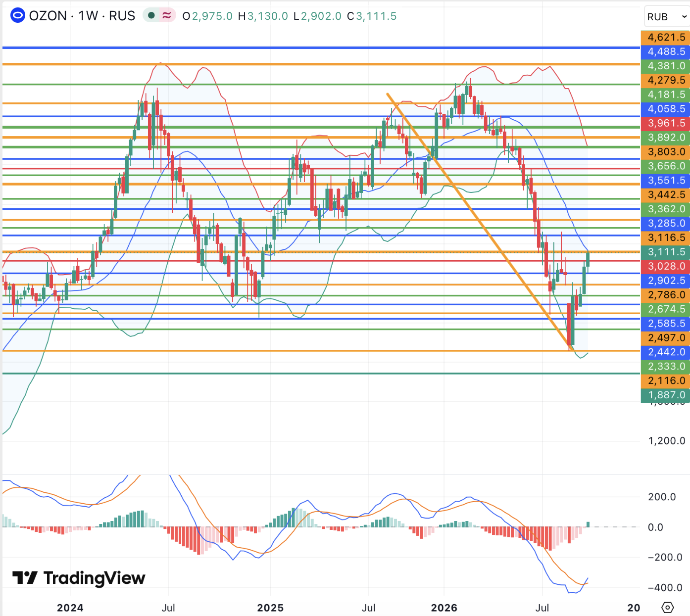
Task: Click the green market status dot
Action: [x=151, y=16]
